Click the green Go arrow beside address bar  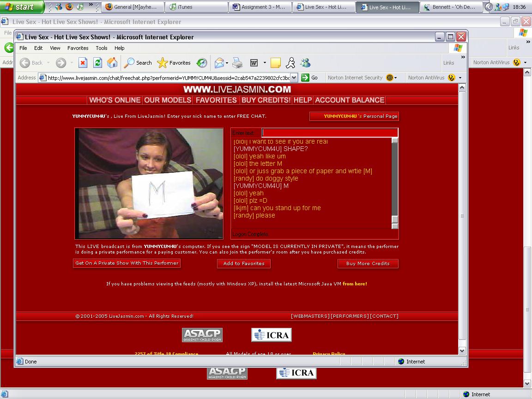click(305, 78)
